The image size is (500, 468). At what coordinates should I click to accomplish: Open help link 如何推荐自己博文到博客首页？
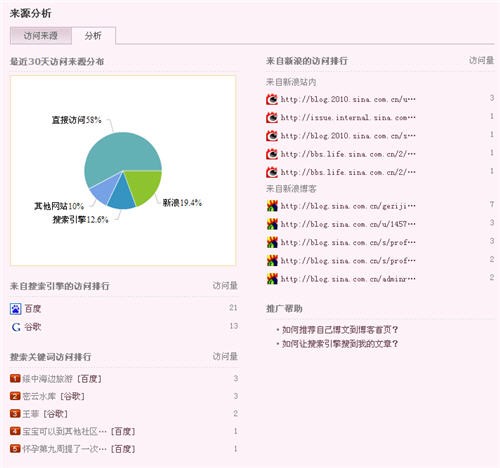click(340, 330)
